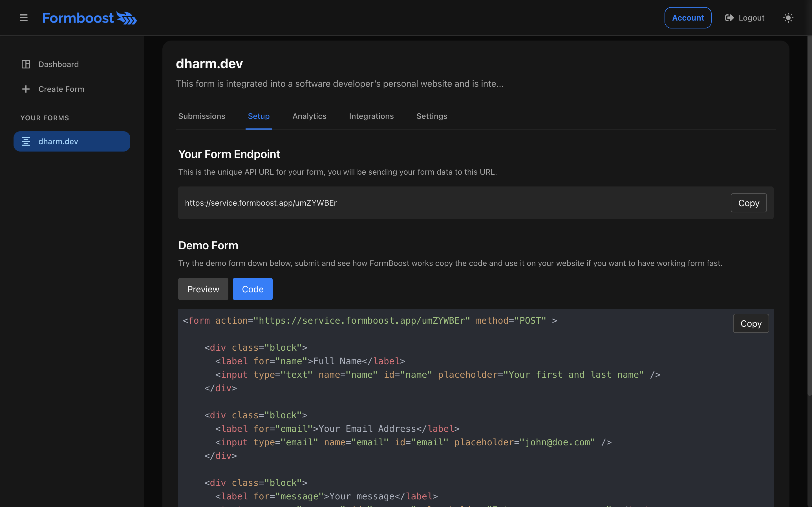Open the Submissions tab

(x=201, y=116)
